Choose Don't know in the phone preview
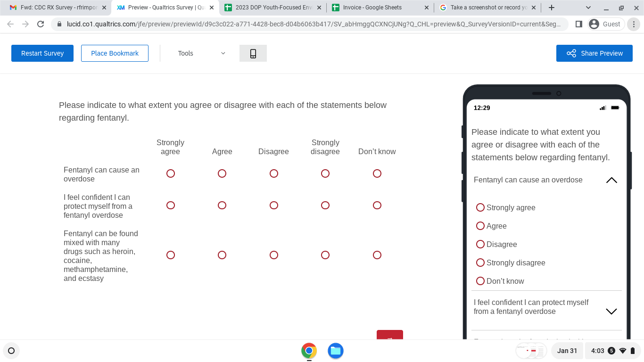Image resolution: width=644 pixels, height=362 pixels. click(480, 281)
